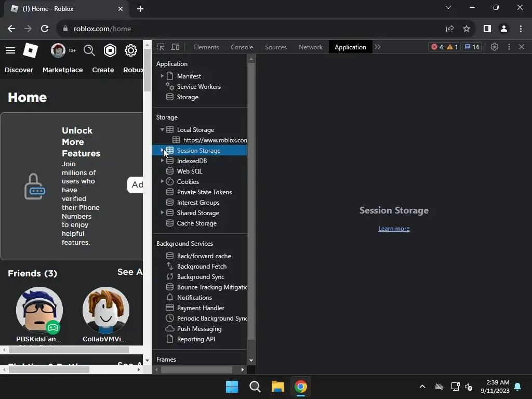The width and height of the screenshot is (532, 399).
Task: Open Back/forward cache under Background Services
Action: pos(204,256)
